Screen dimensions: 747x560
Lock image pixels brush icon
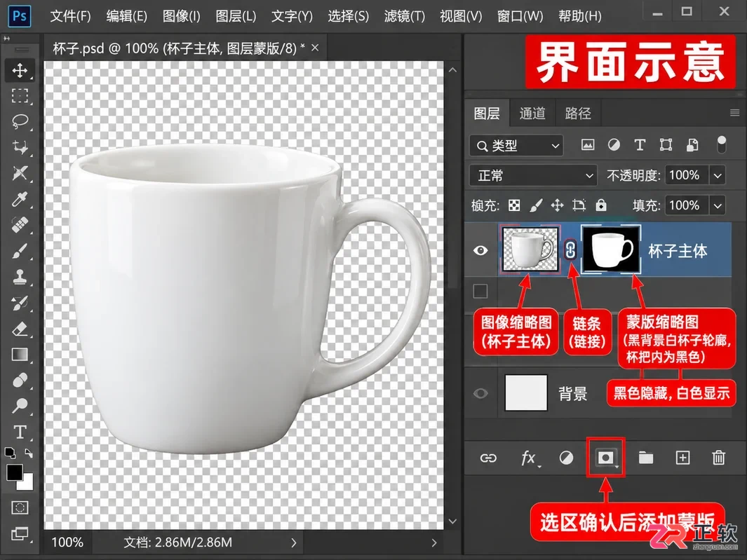pyautogui.click(x=536, y=205)
